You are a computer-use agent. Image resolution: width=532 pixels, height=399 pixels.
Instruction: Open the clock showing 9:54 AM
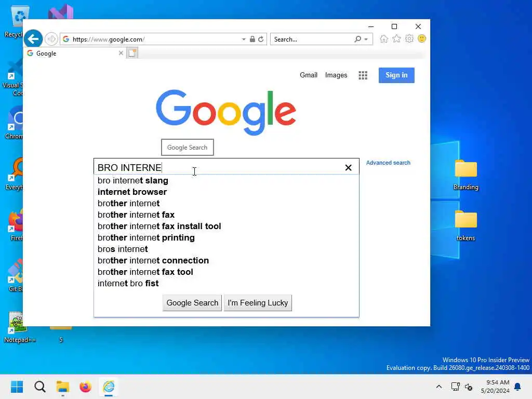pyautogui.click(x=495, y=387)
